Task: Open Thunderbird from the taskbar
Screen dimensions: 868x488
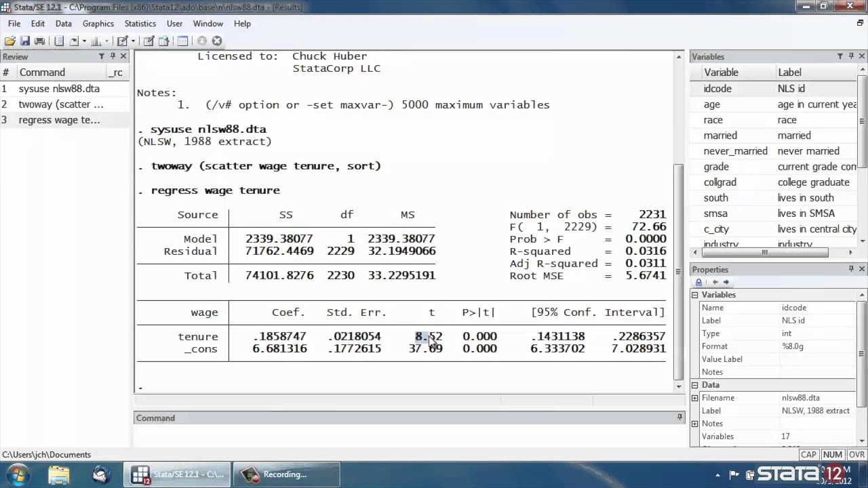Action: pos(102,474)
